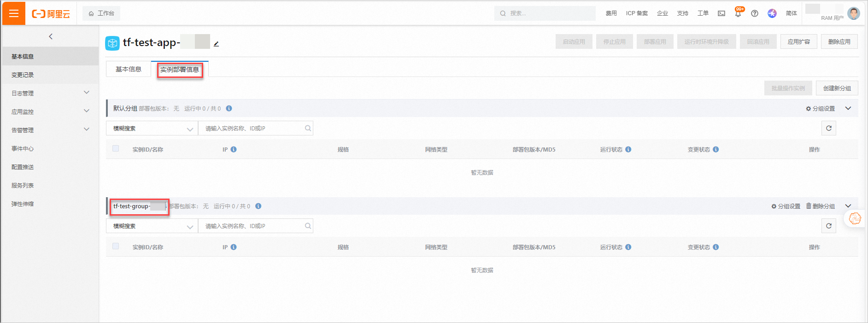This screenshot has height=323, width=868.
Task: Open 事件中心 in the sidebar
Action: 50,148
